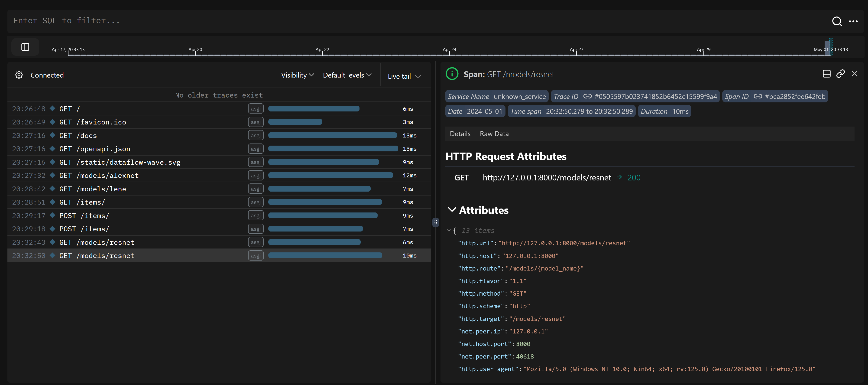This screenshot has width=868, height=385.
Task: Click the Trace ID link icon
Action: pyautogui.click(x=587, y=96)
